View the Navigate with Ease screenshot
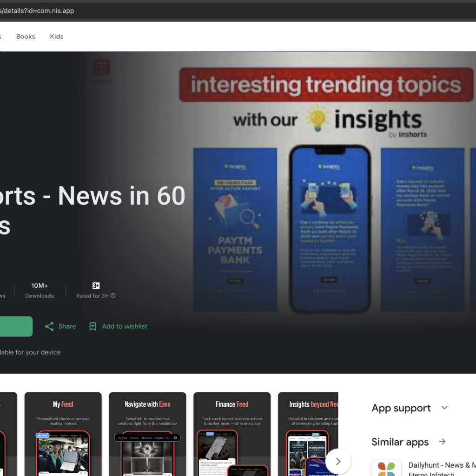476x476 pixels. tap(147, 434)
